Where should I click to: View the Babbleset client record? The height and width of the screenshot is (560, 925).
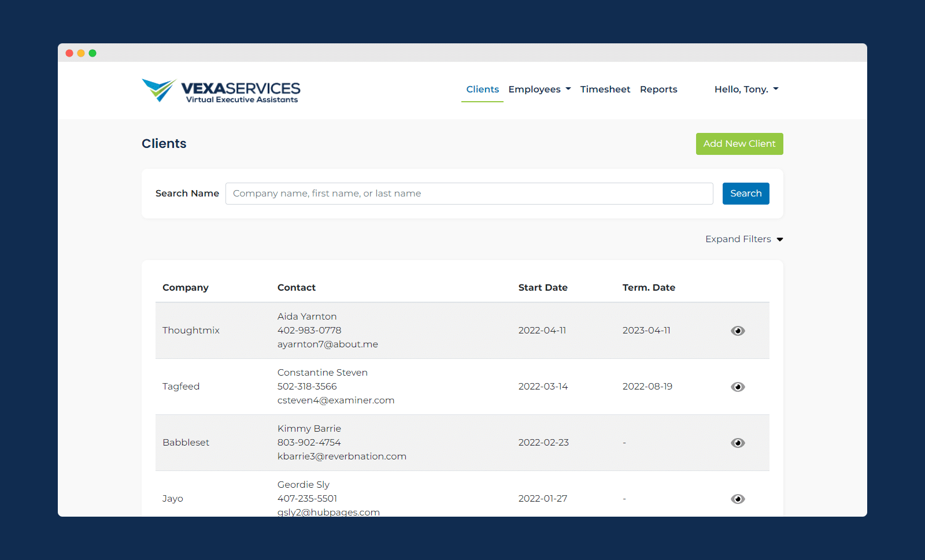pos(738,443)
